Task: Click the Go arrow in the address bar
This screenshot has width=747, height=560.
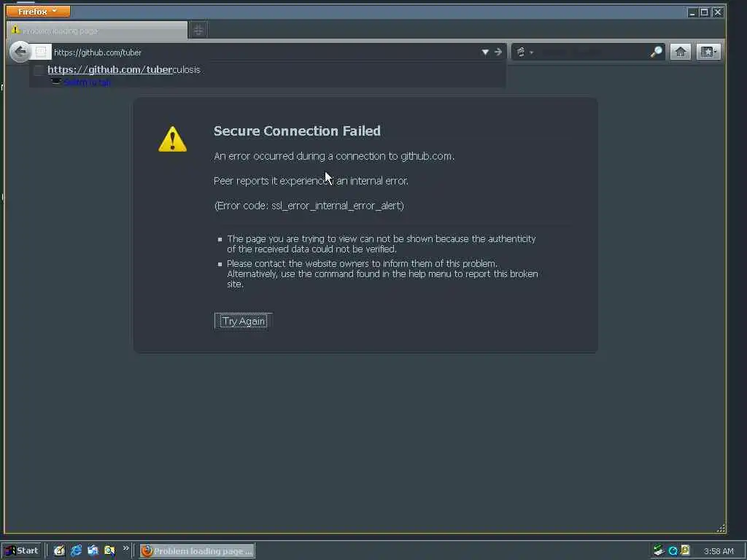Action: [x=498, y=52]
